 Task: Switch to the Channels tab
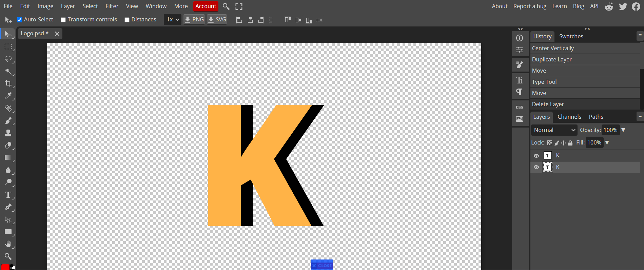point(569,117)
